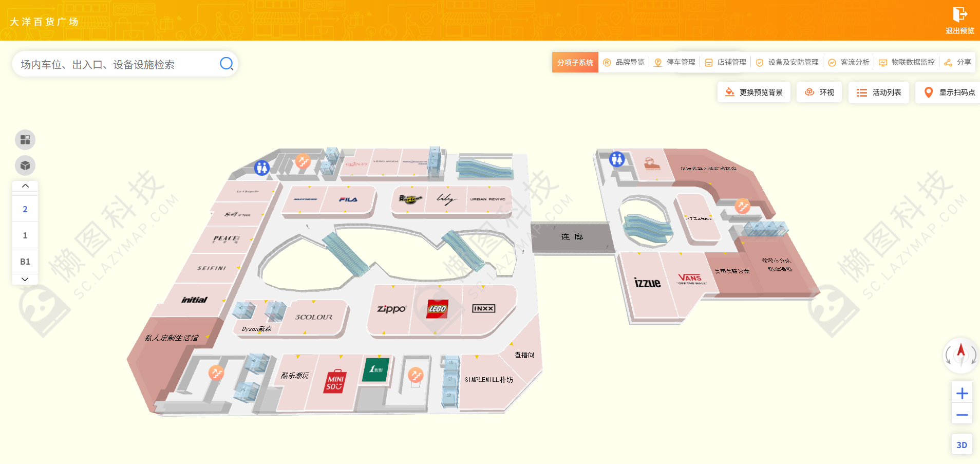Click the 连廊 corridor label
This screenshot has height=464, width=980.
[572, 237]
